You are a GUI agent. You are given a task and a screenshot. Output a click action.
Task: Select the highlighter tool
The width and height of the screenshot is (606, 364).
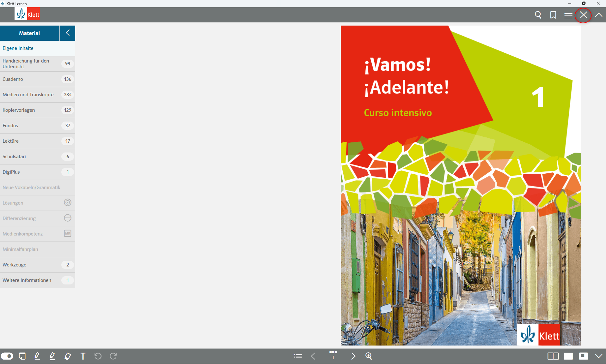tap(52, 356)
